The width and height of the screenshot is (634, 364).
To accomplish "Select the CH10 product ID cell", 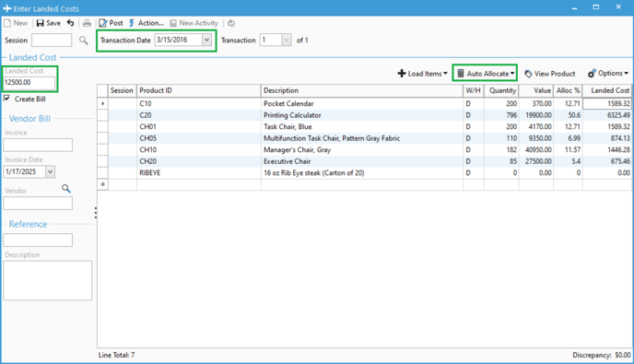I will [198, 149].
